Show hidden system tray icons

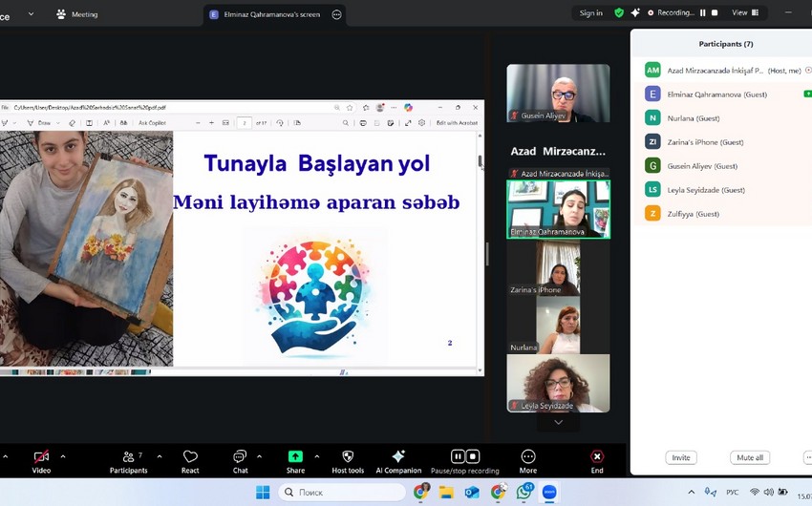692,492
